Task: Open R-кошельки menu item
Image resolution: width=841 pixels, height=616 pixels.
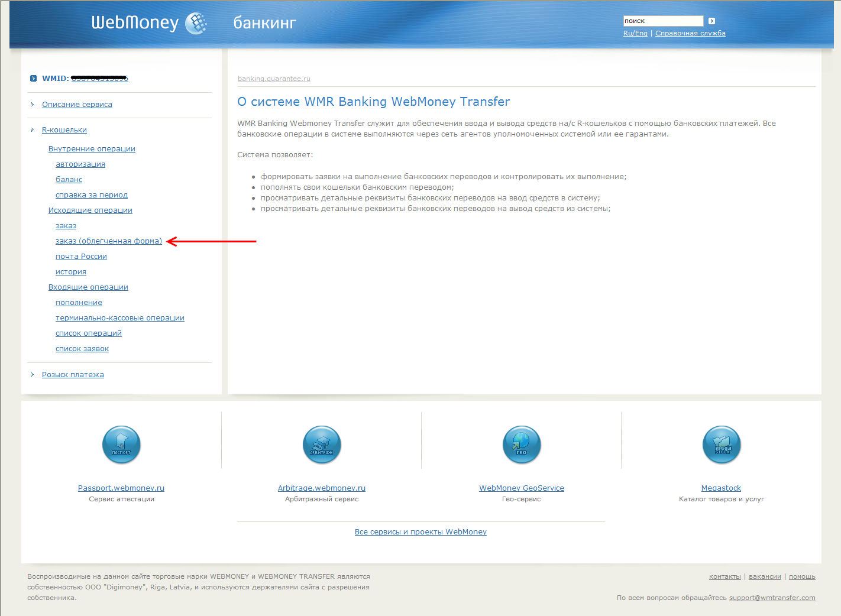Action: [64, 130]
